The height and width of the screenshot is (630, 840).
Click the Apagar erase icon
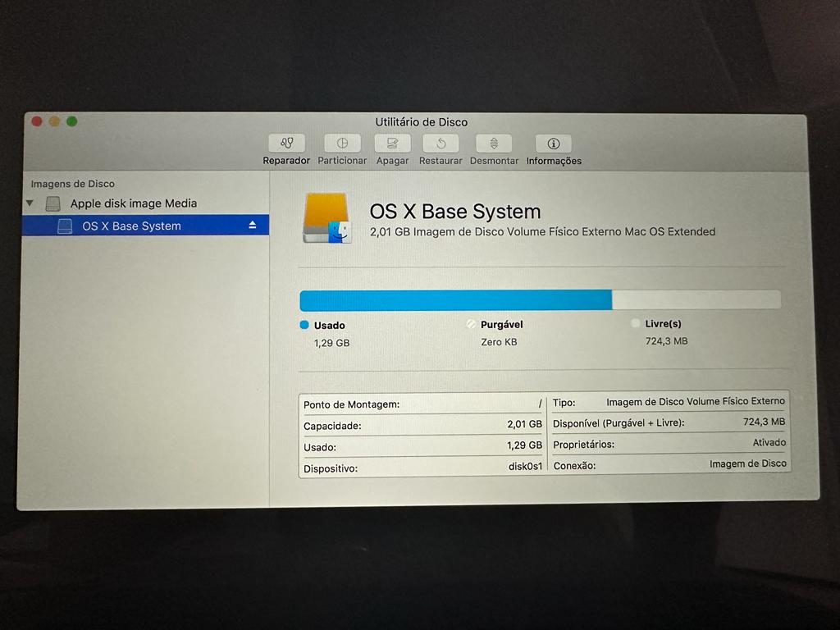[x=392, y=143]
